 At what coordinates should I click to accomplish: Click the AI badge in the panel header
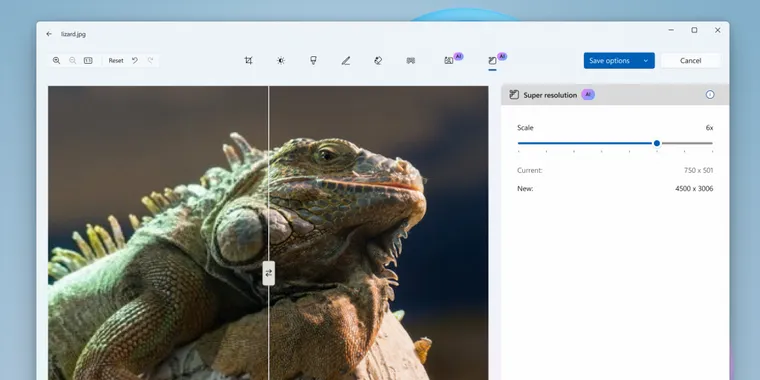(x=588, y=95)
